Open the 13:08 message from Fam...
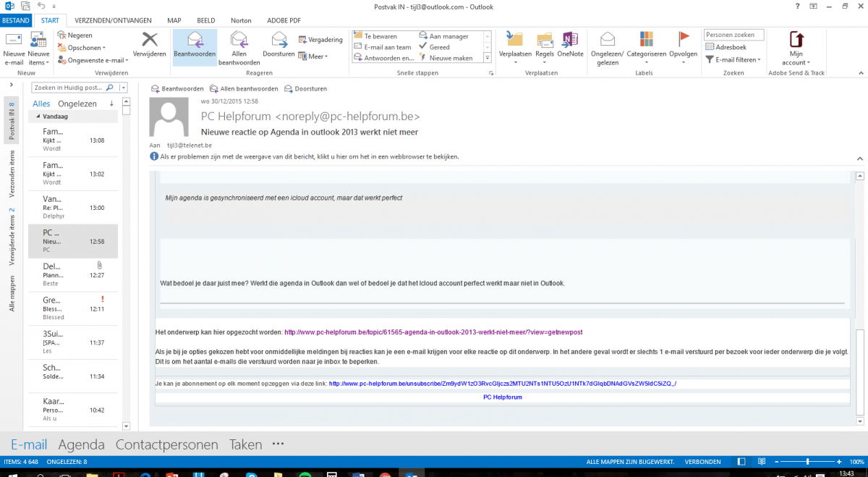This screenshot has width=868, height=477. click(x=73, y=140)
